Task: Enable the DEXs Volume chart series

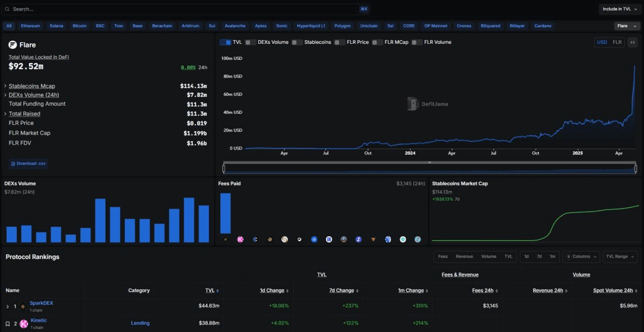Action: tap(251, 42)
